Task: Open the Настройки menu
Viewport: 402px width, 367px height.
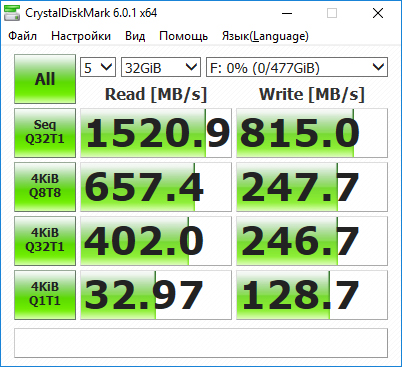Action: (x=81, y=36)
